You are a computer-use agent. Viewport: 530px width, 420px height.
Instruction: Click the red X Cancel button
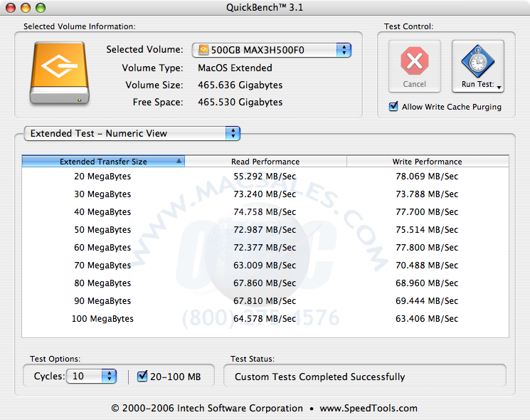(415, 66)
